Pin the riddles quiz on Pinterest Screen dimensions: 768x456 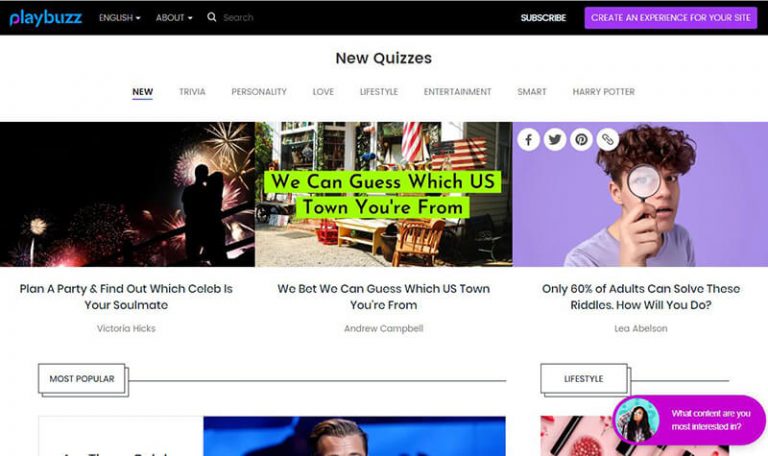click(x=581, y=140)
